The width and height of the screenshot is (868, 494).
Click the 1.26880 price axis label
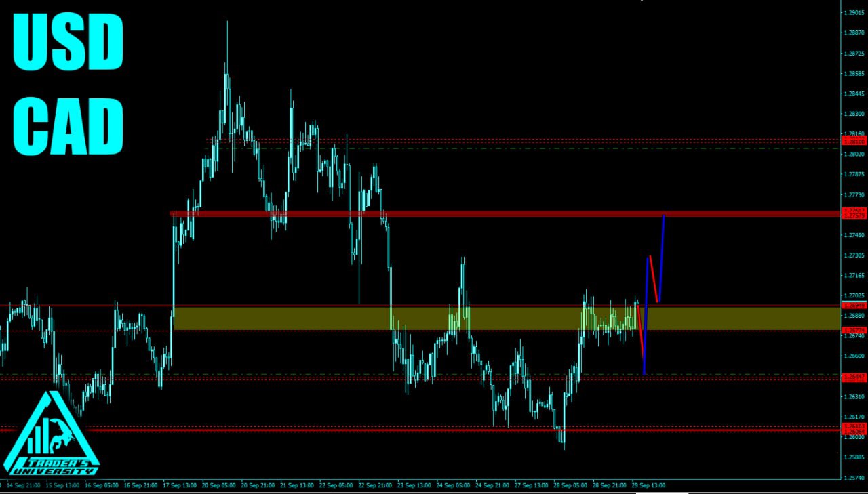pyautogui.click(x=854, y=316)
